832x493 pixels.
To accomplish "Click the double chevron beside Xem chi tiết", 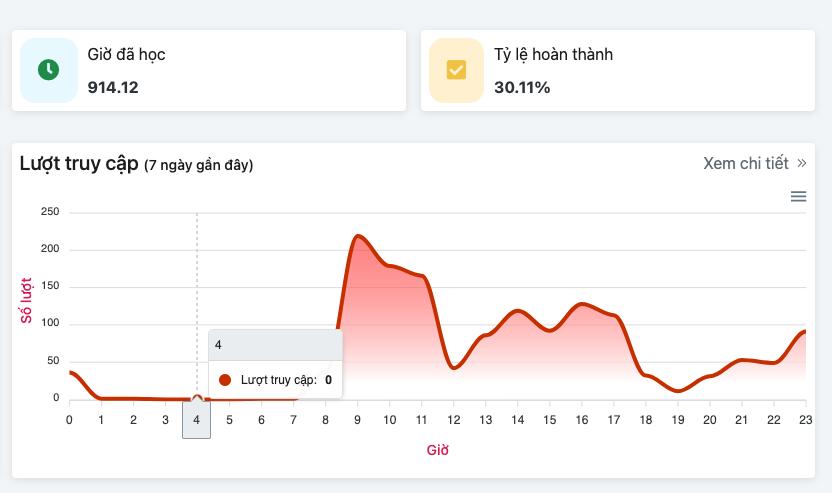I will tap(802, 163).
